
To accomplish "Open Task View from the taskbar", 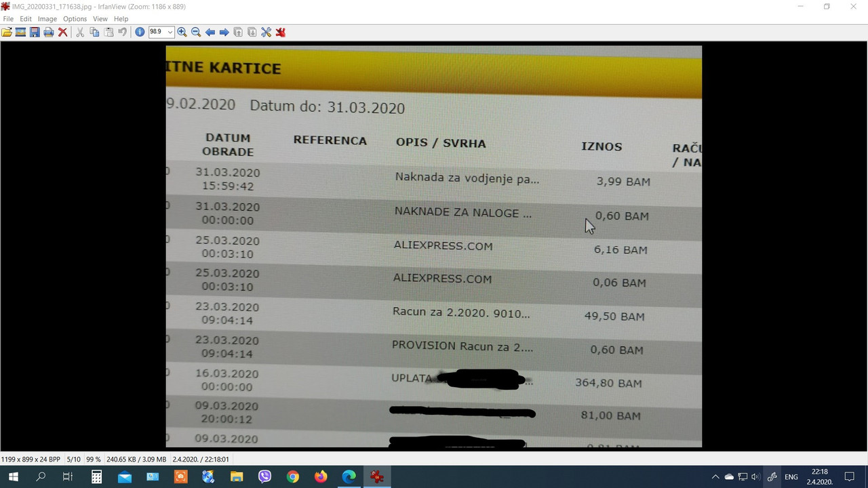I will [x=68, y=477].
